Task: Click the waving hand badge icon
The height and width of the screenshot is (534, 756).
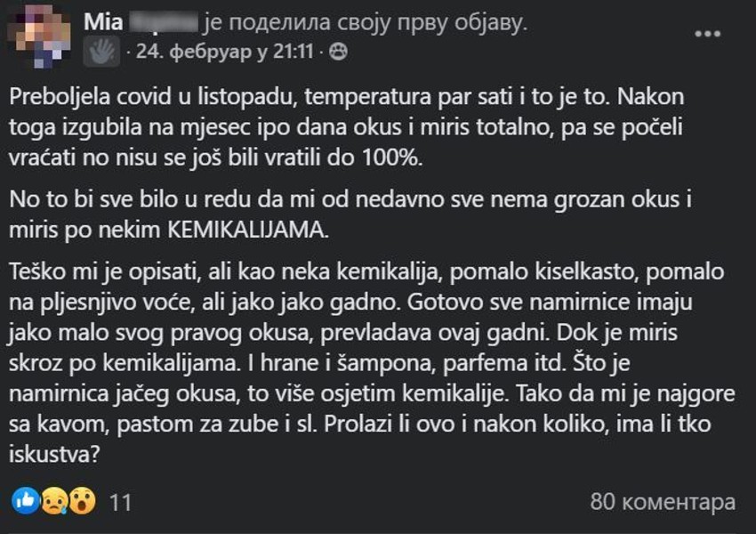Action: (99, 52)
